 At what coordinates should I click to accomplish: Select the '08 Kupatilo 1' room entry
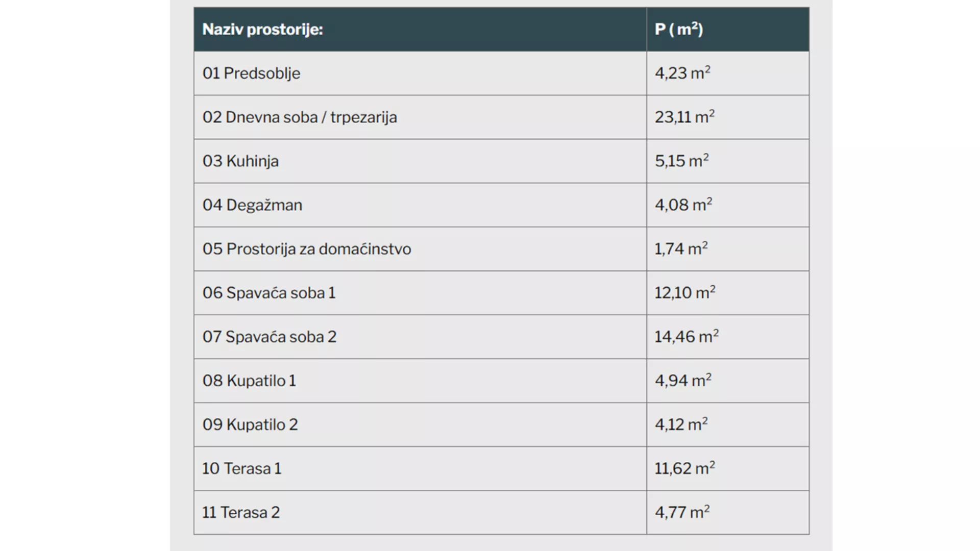[249, 381]
